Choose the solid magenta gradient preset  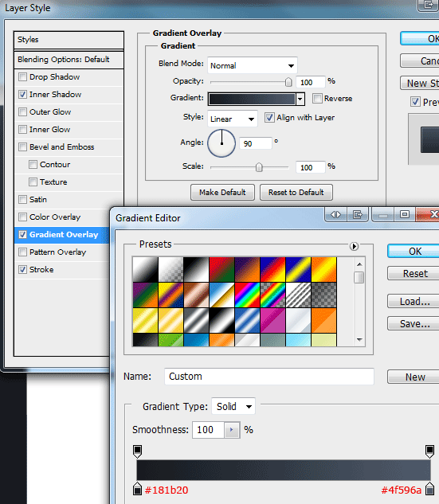[273, 320]
